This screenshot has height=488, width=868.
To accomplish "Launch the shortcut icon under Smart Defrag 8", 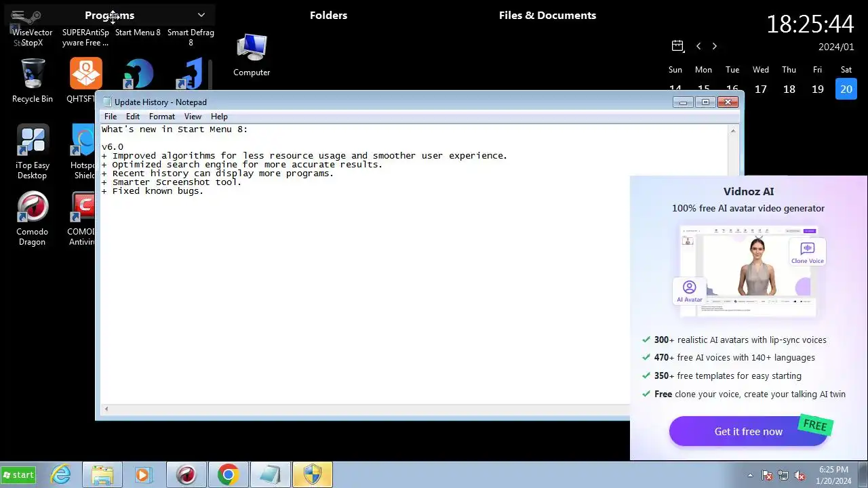I will click(190, 74).
